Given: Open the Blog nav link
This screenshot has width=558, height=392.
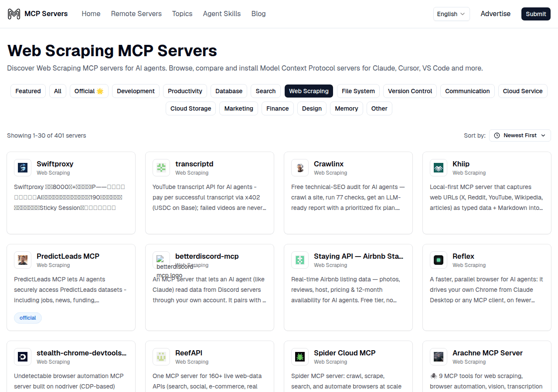Looking at the screenshot, I should (x=259, y=14).
